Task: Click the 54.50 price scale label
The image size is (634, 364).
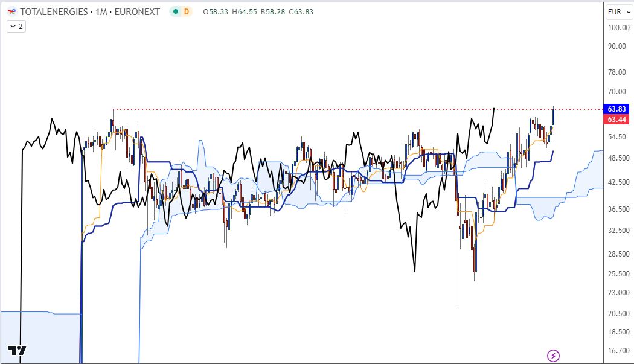Action: [x=617, y=136]
